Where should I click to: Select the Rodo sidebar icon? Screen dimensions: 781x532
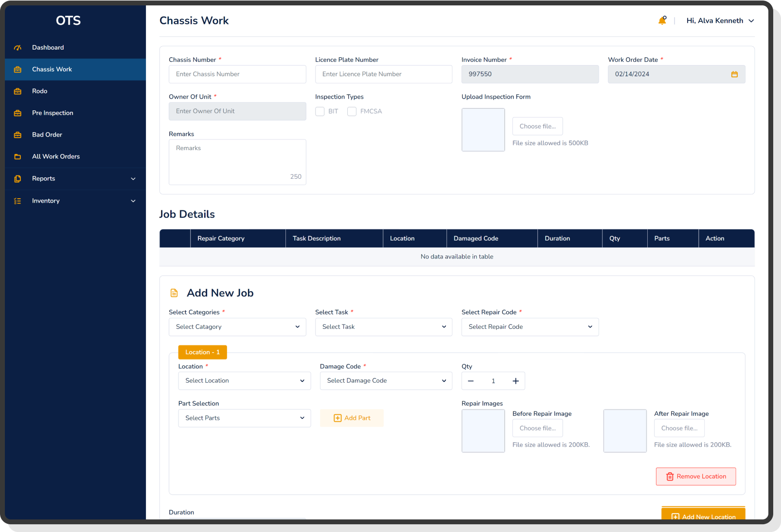point(18,91)
